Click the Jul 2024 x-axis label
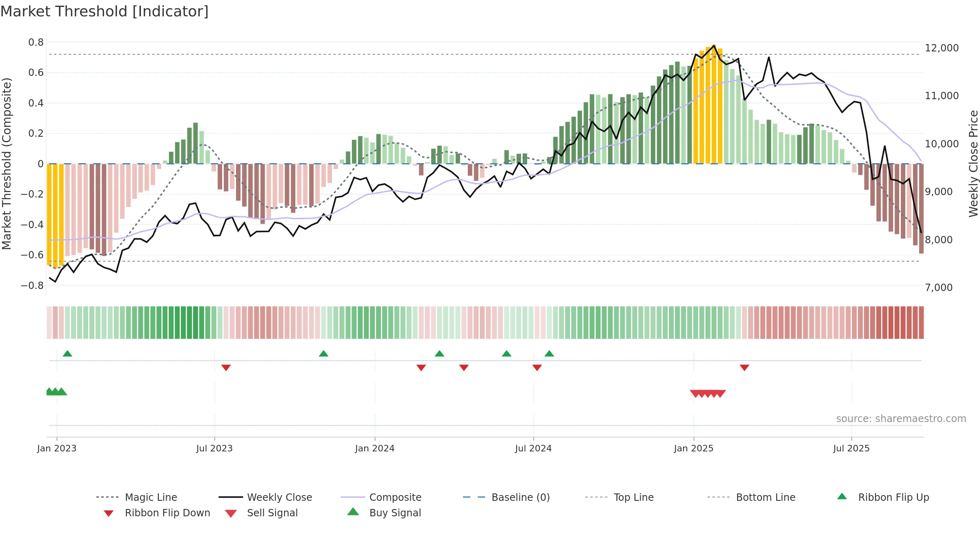 [x=533, y=449]
